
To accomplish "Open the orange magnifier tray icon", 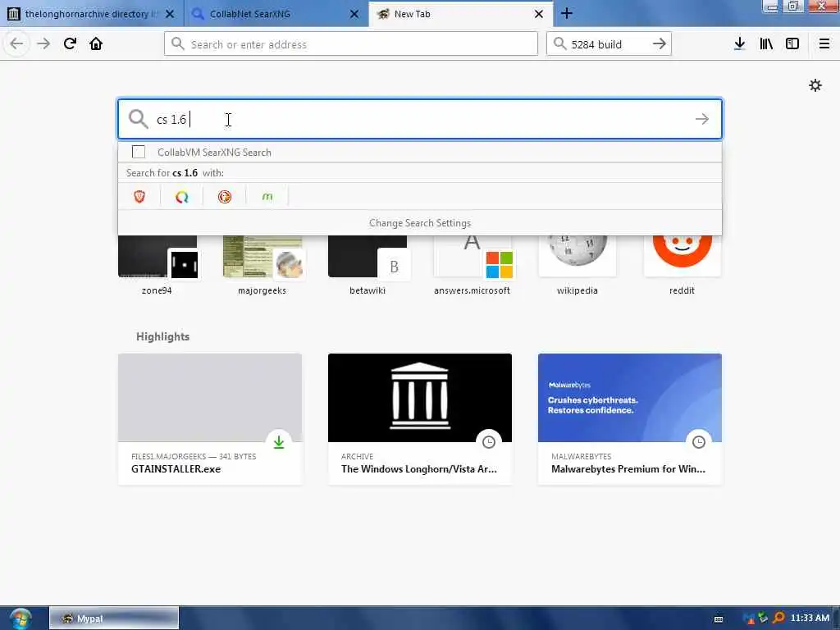I will [x=779, y=619].
